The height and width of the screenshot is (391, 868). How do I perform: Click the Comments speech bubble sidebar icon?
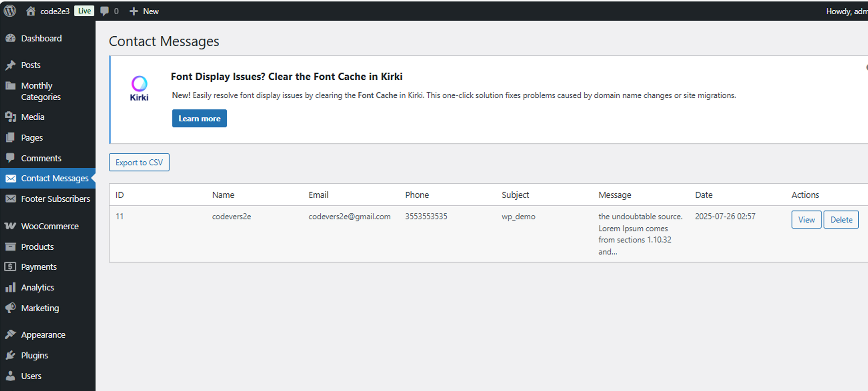pos(10,157)
